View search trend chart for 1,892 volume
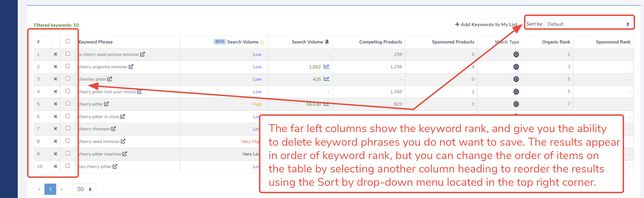Viewport: 644px width, 198px height. (326, 67)
